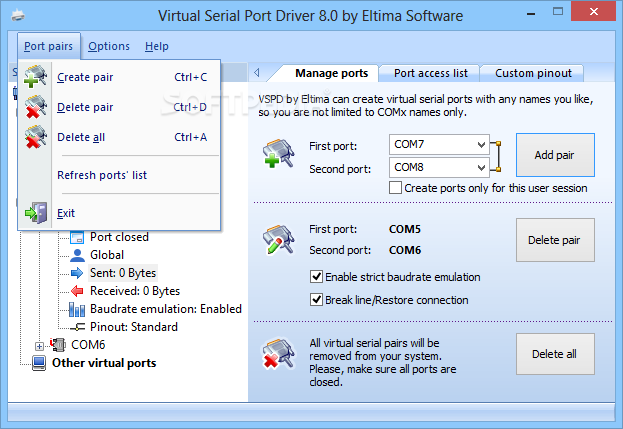Click the Port closed window icon
Screen dimensions: 623x429
point(77,237)
